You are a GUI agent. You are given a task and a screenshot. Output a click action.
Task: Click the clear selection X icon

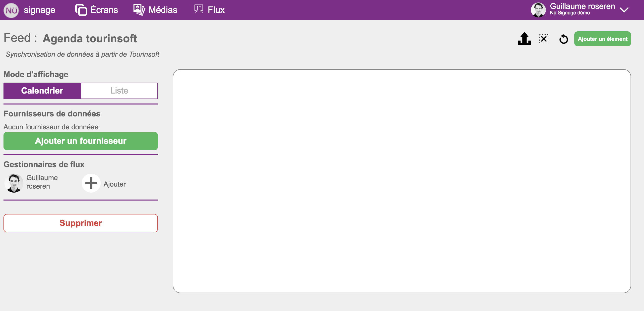point(544,39)
